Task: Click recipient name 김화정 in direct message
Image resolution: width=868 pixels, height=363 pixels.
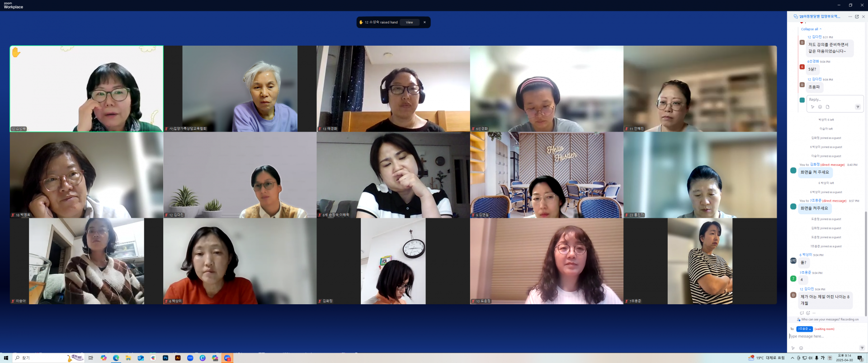Action: point(815,165)
